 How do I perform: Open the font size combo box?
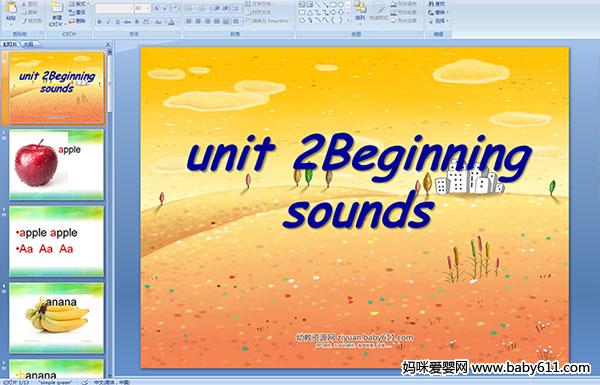click(142, 8)
